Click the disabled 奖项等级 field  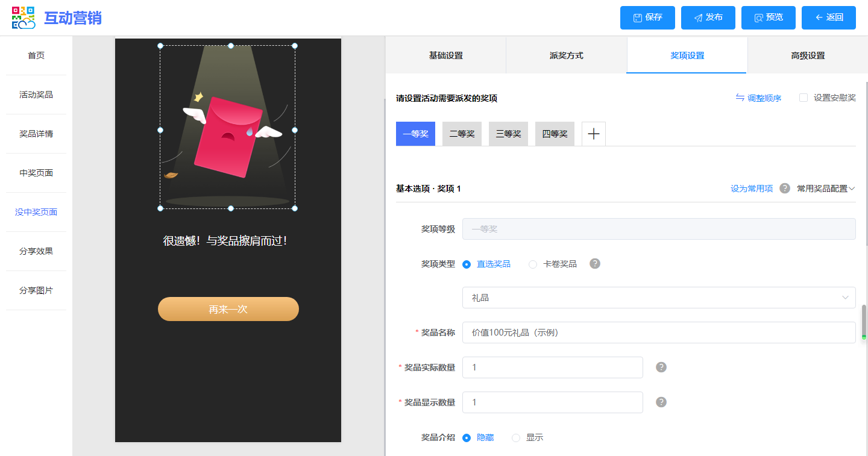pos(659,229)
